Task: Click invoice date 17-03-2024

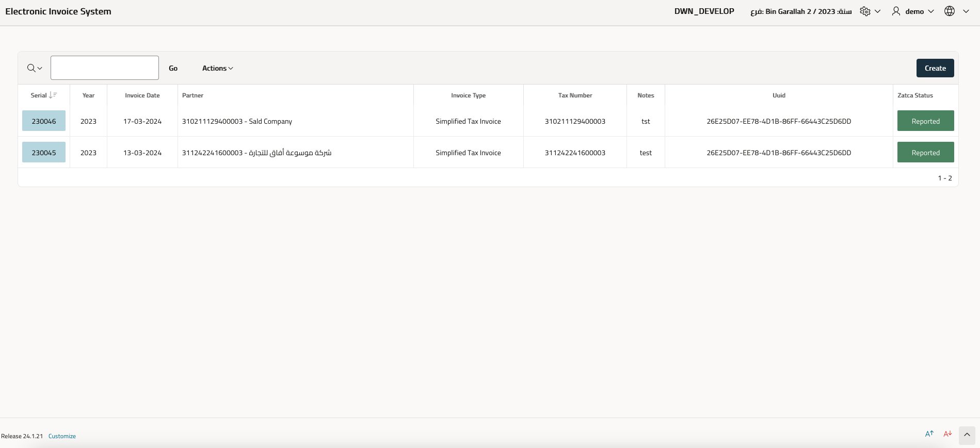Action: click(x=142, y=121)
